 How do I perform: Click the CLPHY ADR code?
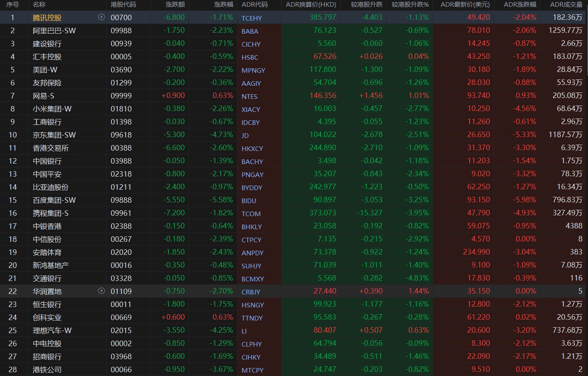[252, 344]
